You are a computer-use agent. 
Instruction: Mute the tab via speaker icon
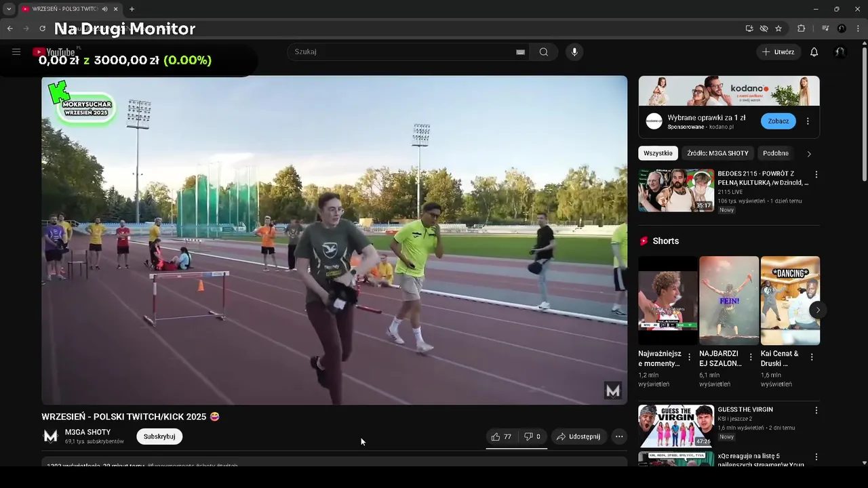(104, 9)
